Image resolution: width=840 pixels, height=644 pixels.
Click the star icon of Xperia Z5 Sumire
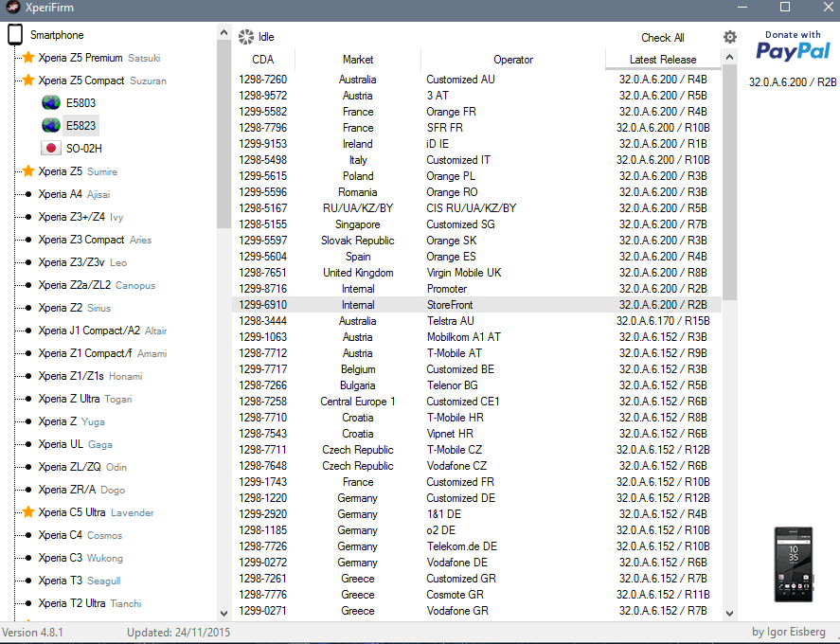[x=29, y=170]
